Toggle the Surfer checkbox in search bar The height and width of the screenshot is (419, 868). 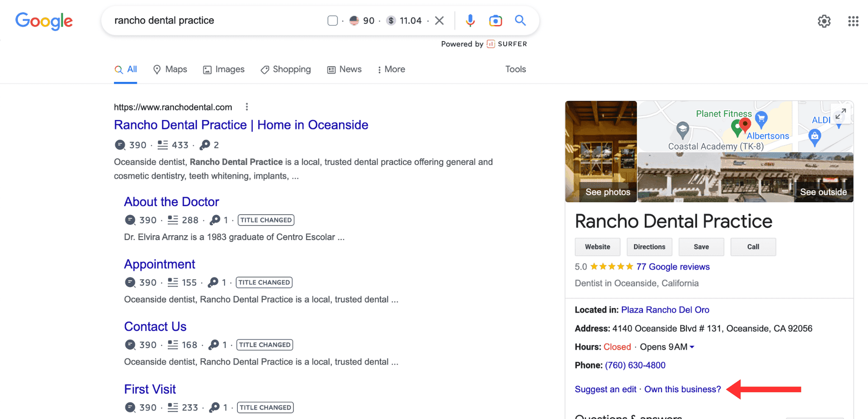coord(333,20)
